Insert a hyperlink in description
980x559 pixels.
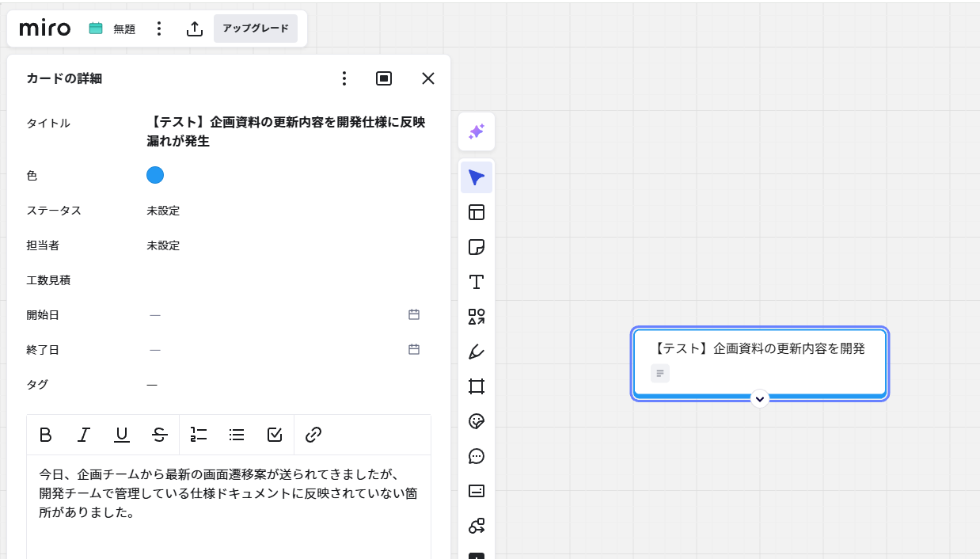pos(313,435)
